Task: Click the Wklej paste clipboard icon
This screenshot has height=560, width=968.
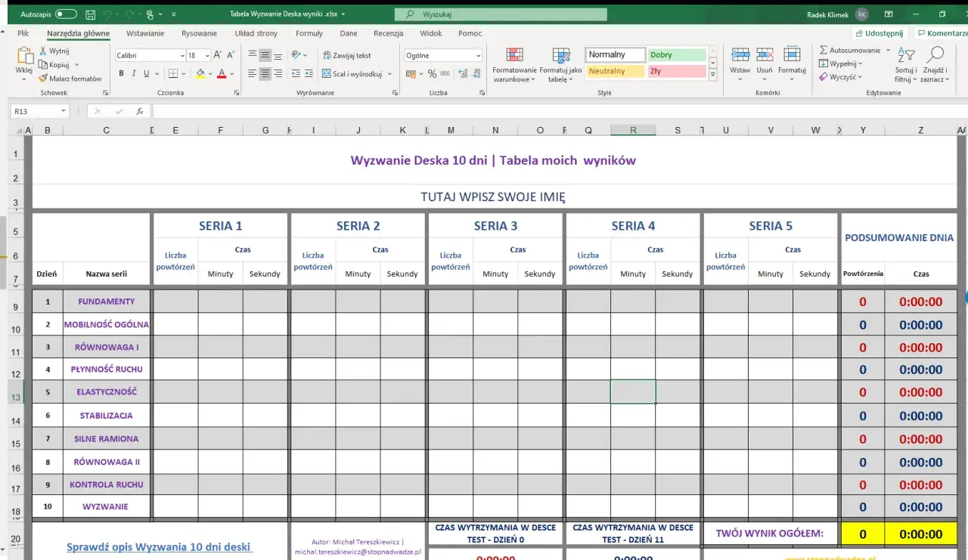Action: [x=25, y=55]
